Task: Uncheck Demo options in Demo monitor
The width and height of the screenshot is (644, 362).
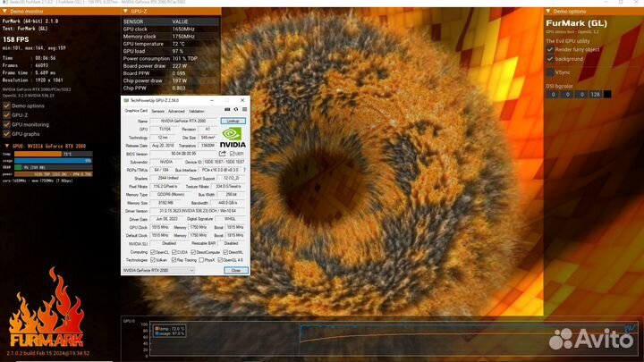Action: (6, 105)
